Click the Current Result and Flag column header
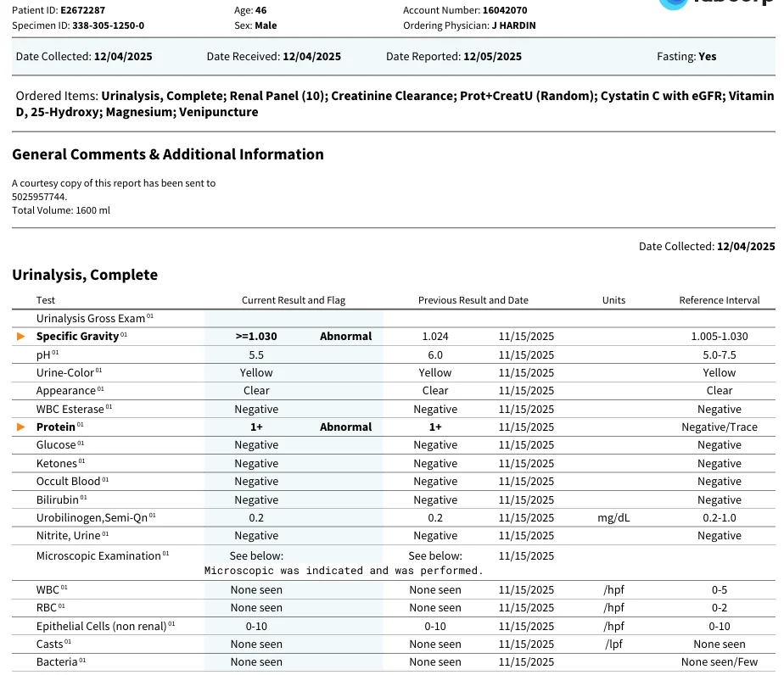 point(294,300)
